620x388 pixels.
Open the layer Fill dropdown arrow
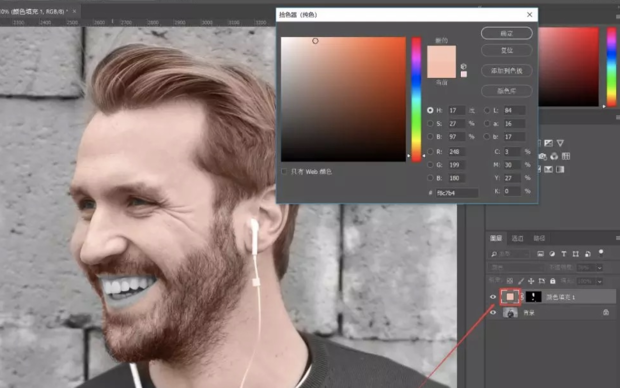(x=599, y=281)
